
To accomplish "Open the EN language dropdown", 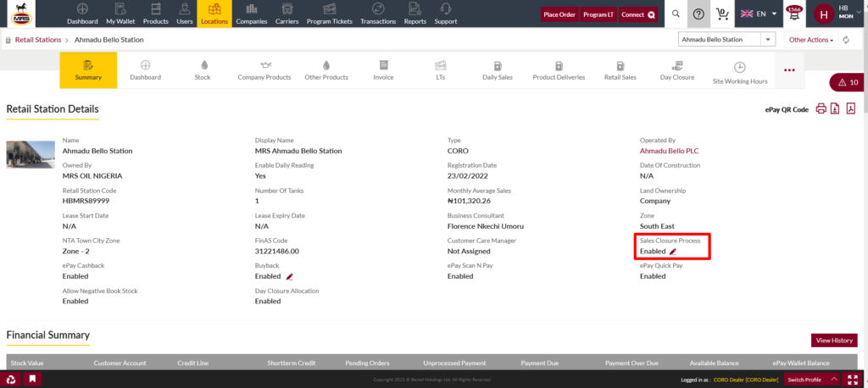I will point(759,14).
